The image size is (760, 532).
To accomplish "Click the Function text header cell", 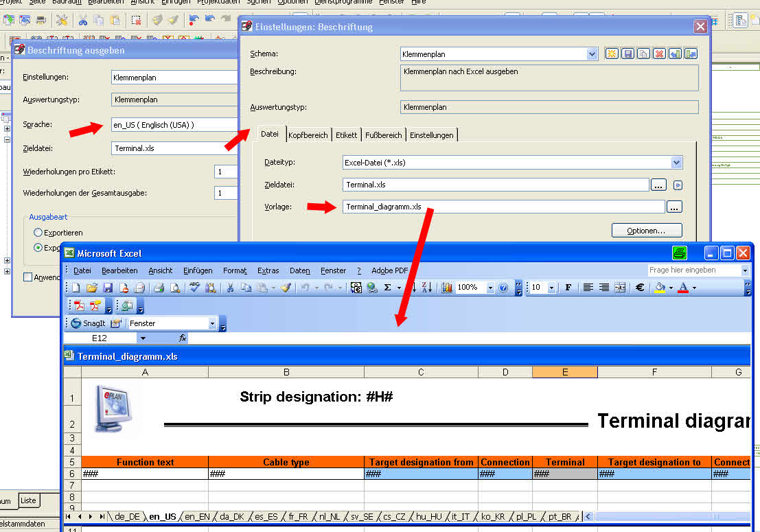I will tap(145, 462).
